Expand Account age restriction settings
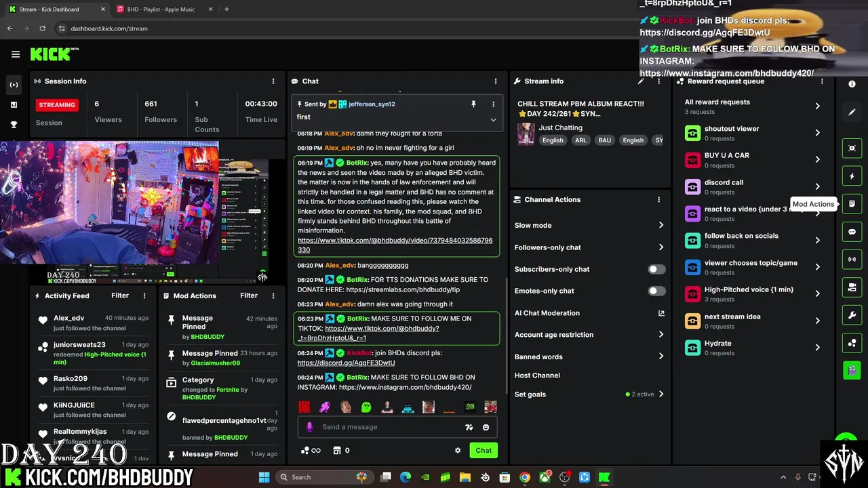Image resolution: width=868 pixels, height=488 pixels. 661,335
